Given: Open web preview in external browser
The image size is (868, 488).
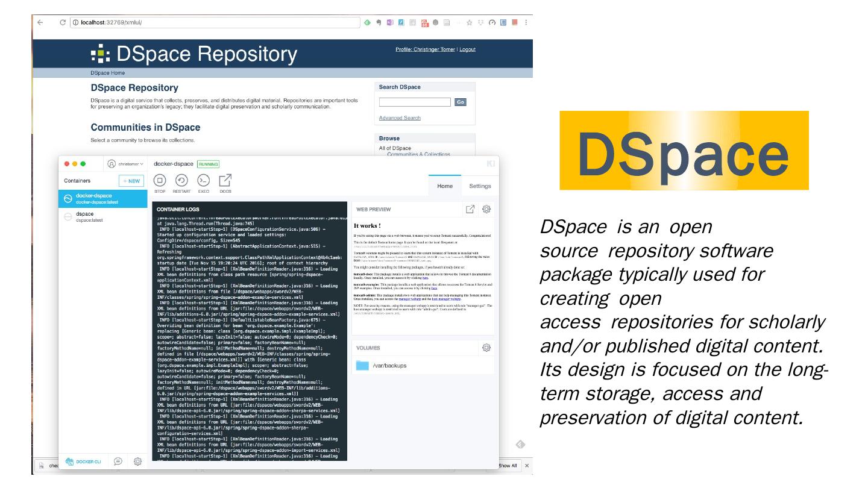Looking at the screenshot, I should pos(470,209).
